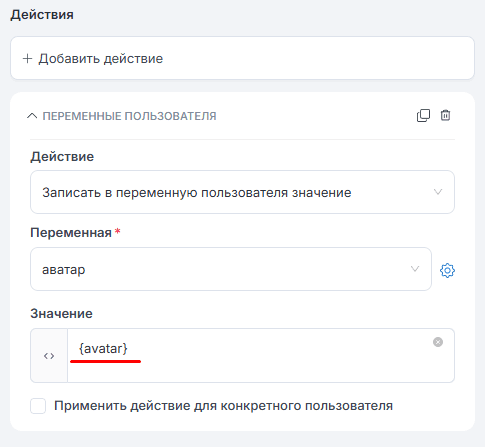Enable Применить действие для конкретного пользователя checkbox
The image size is (485, 447).
38,406
